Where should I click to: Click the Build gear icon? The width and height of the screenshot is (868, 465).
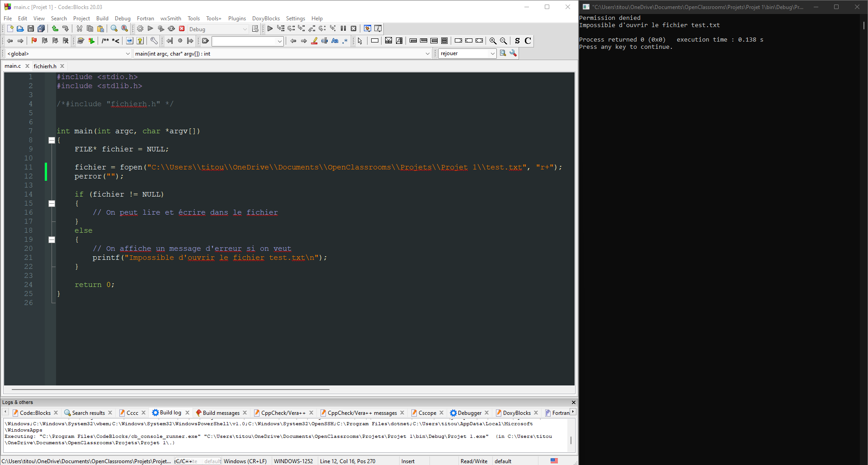click(x=140, y=28)
